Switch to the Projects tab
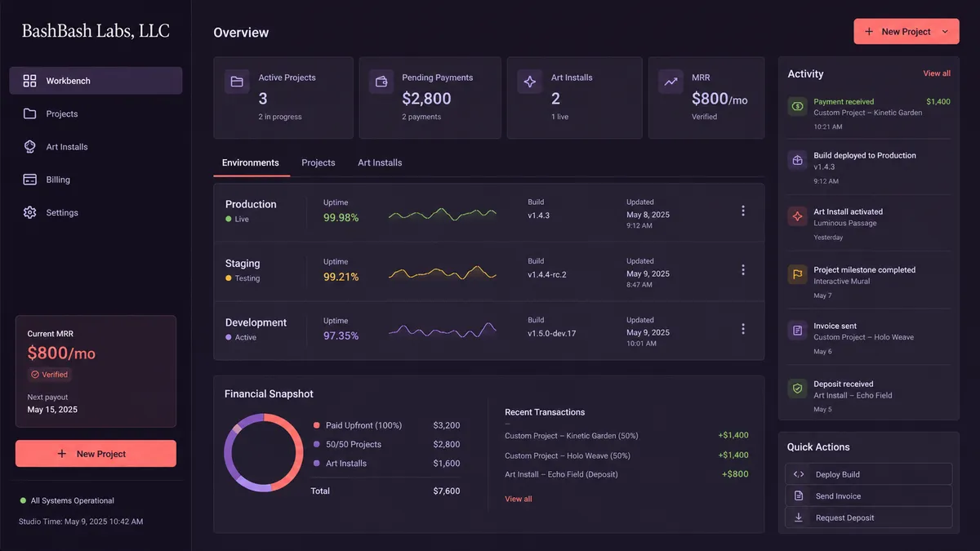Viewport: 980px width, 551px height. (318, 162)
